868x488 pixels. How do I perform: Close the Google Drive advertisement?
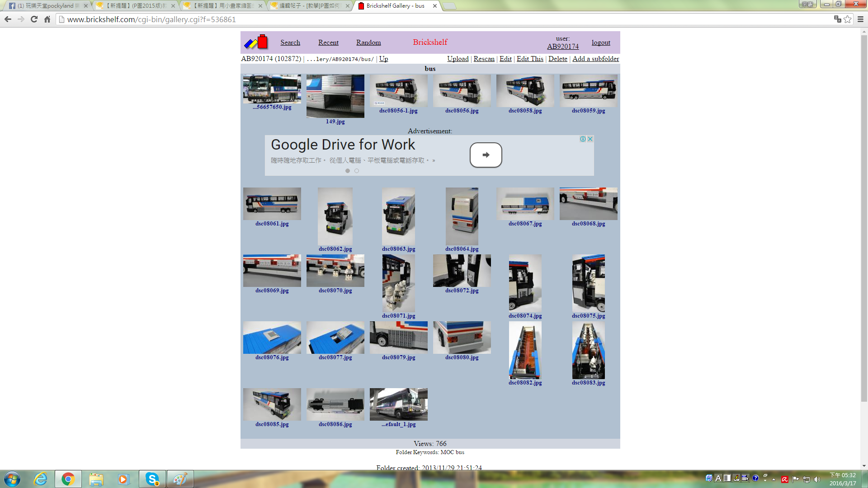(590, 139)
